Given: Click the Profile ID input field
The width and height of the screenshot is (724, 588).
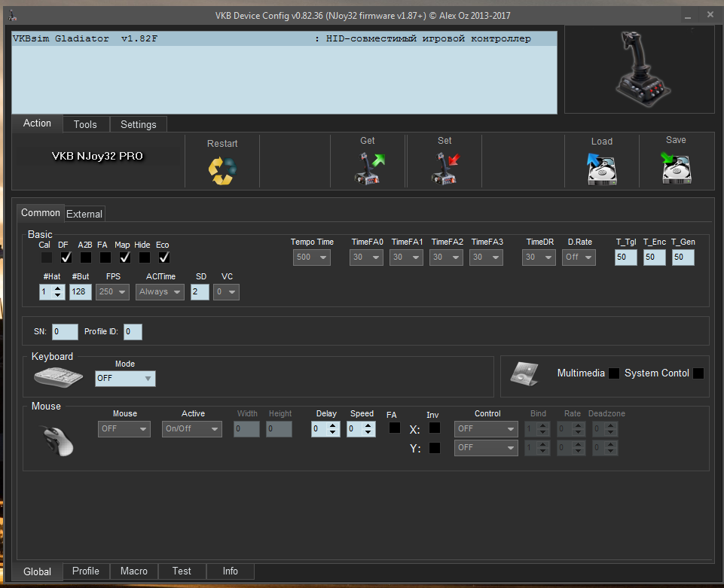Looking at the screenshot, I should 133,332.
